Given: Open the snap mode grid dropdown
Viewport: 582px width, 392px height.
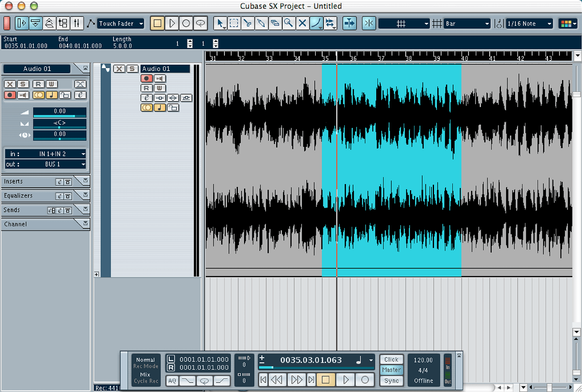Looking at the screenshot, I should (x=404, y=24).
